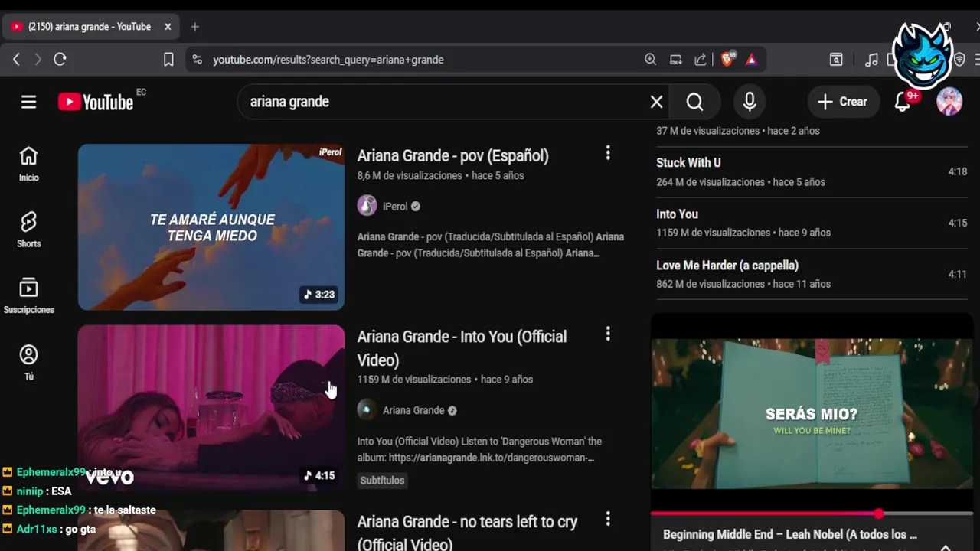This screenshot has width=980, height=551.
Task: Click the pov video description text
Action: [490, 245]
